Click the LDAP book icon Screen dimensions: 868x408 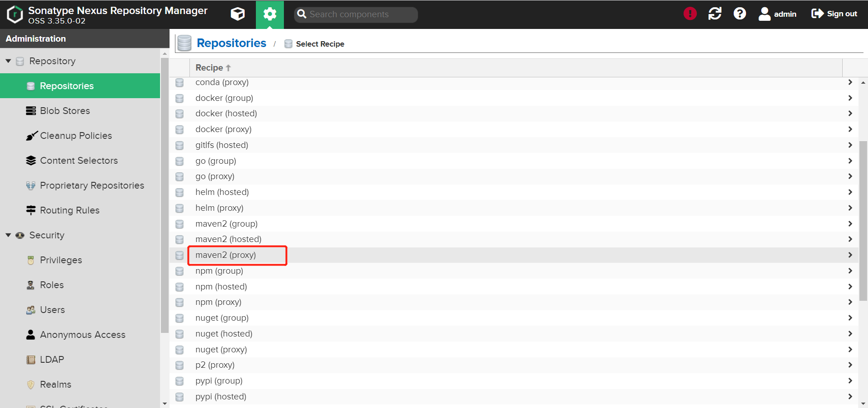coord(31,360)
